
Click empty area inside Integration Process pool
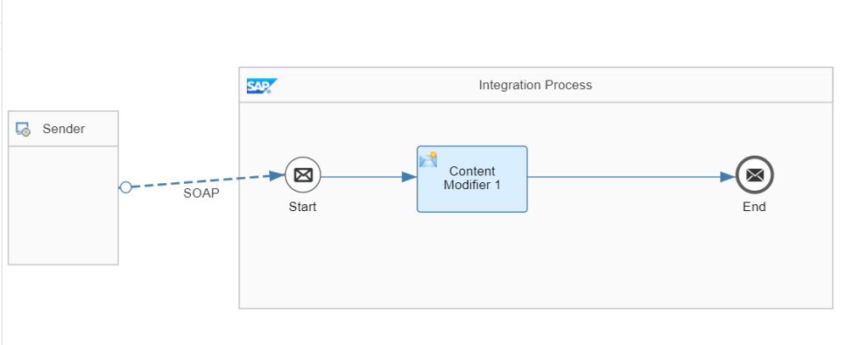pyautogui.click(x=535, y=263)
